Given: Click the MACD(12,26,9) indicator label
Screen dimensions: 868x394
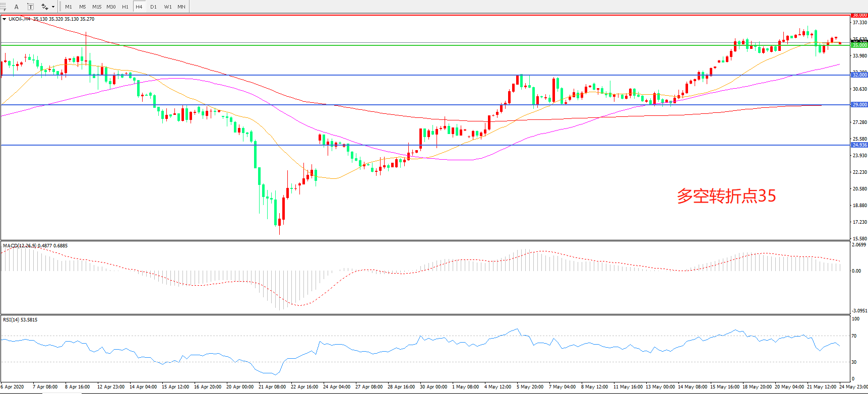Looking at the screenshot, I should click(x=20, y=246).
